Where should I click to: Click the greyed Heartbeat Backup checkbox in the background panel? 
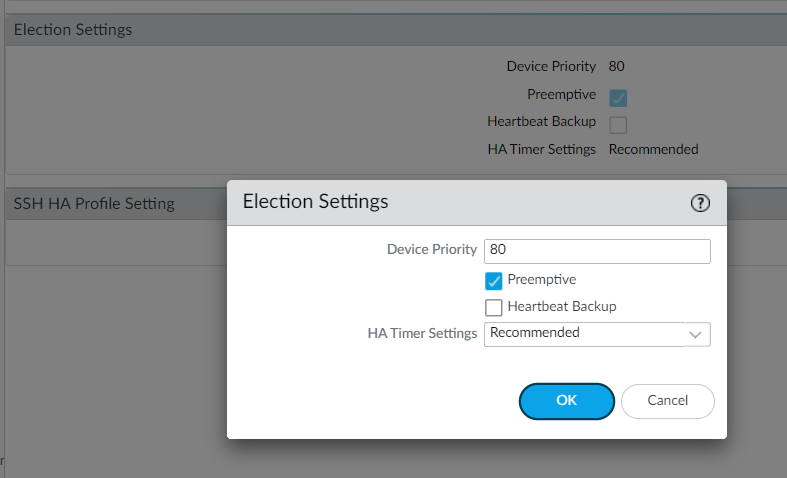(618, 125)
